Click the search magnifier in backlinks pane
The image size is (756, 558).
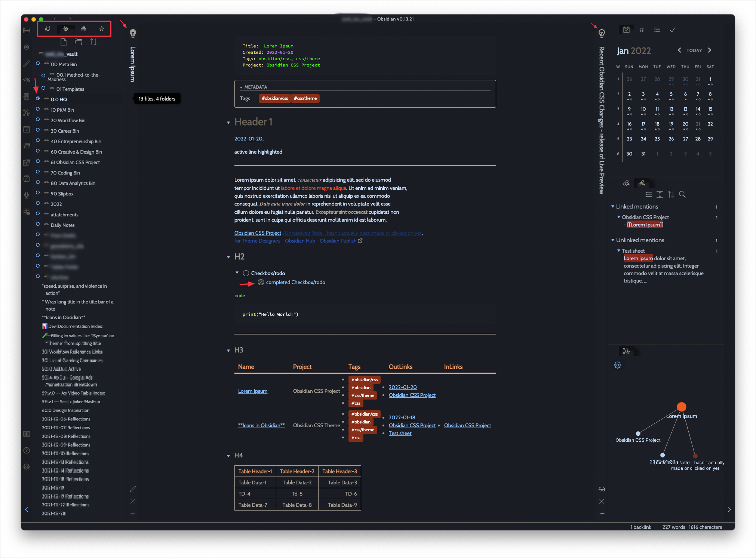pos(682,194)
